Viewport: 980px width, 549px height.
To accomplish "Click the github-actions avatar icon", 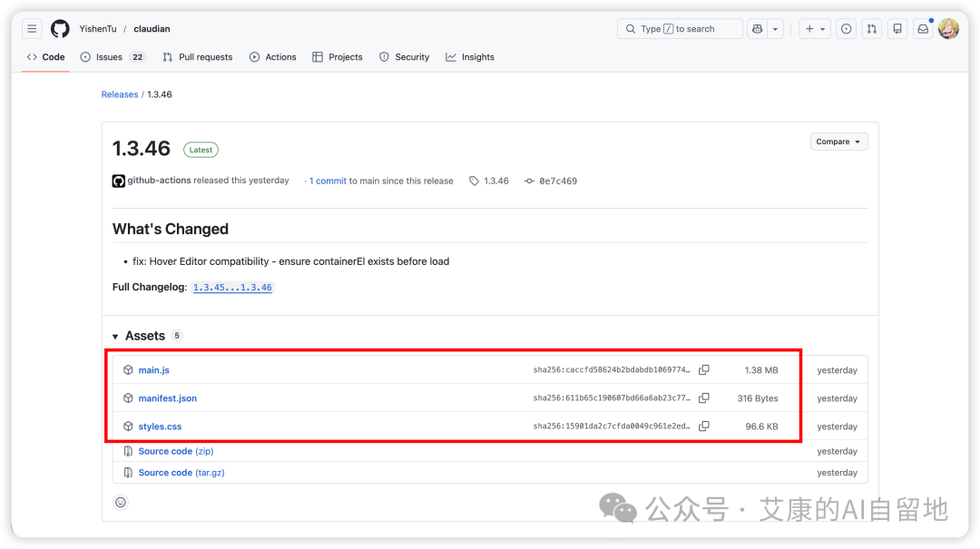I will click(119, 181).
